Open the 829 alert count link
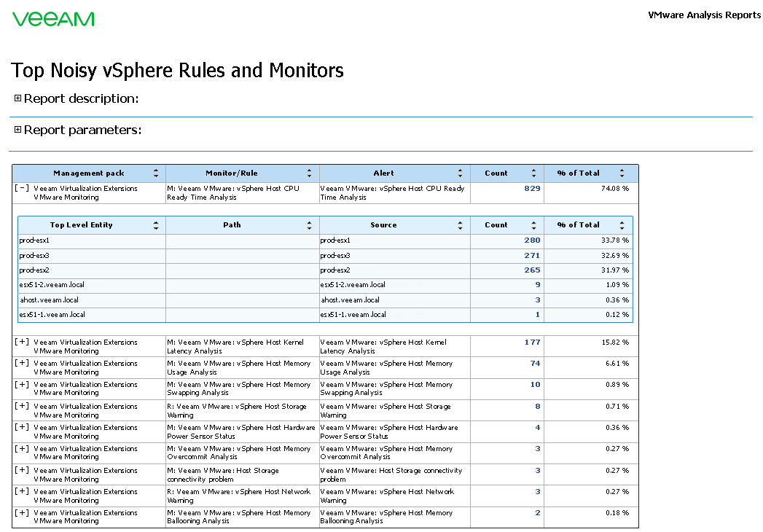The image size is (763, 532). 532,188
